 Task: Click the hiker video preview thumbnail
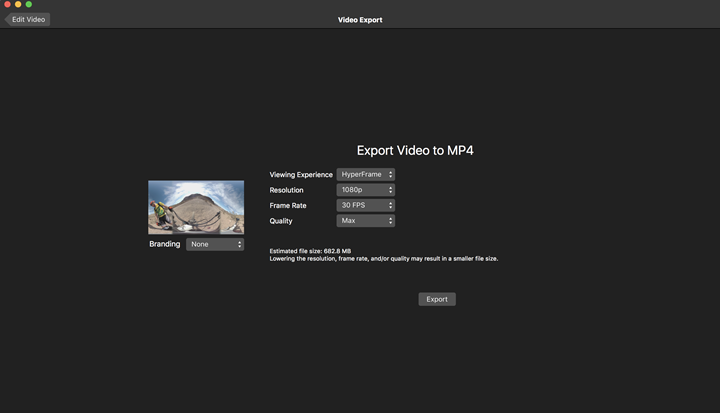click(x=196, y=207)
